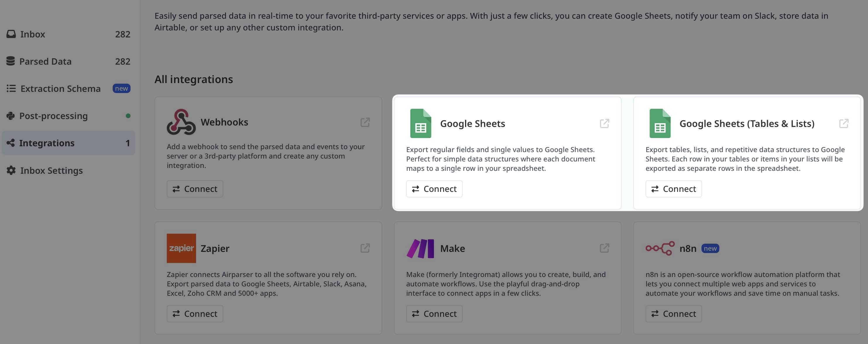Click the green status dot on Post-processing
The image size is (868, 344).
click(x=128, y=116)
